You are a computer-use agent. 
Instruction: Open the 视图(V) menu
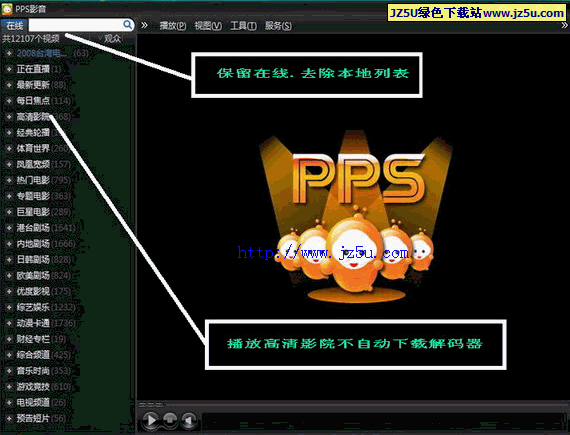pyautogui.click(x=208, y=26)
